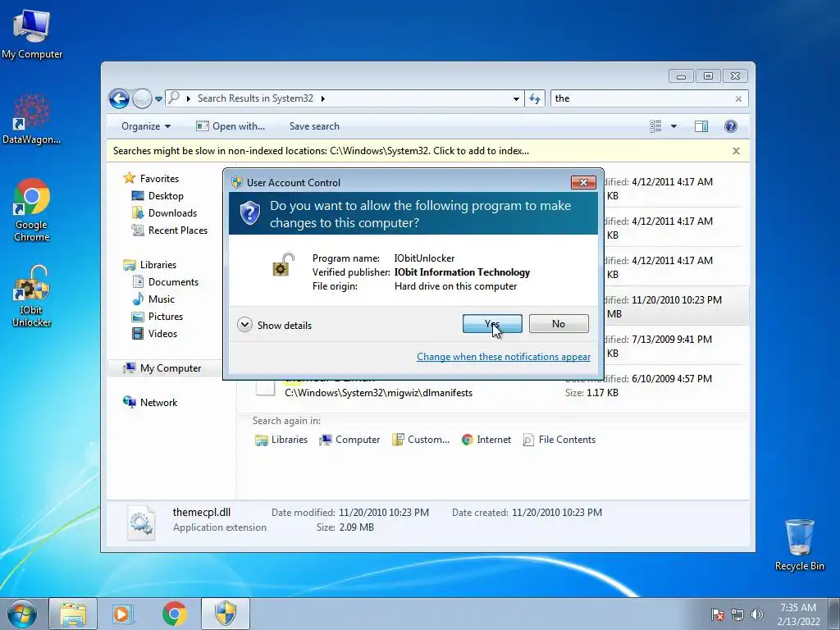840x630 pixels.
Task: Expand Show details in the UAC dialog
Action: pyautogui.click(x=274, y=325)
